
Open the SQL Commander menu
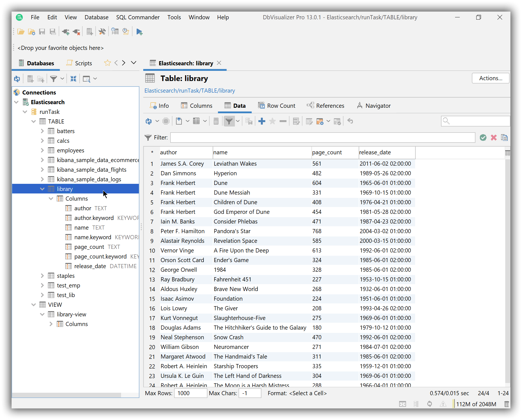137,17
